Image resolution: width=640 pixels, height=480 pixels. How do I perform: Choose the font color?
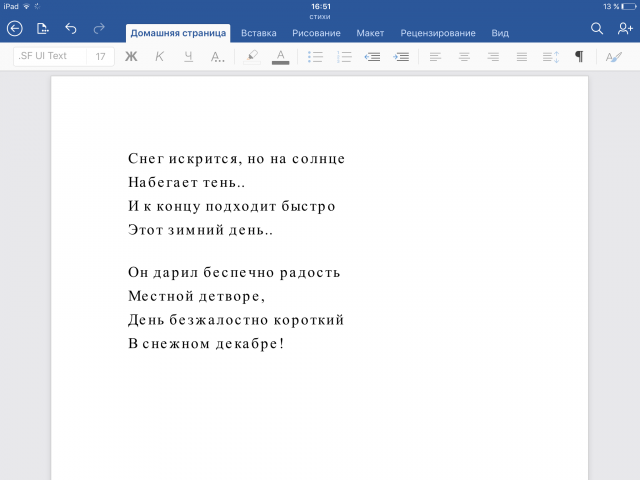(280, 56)
